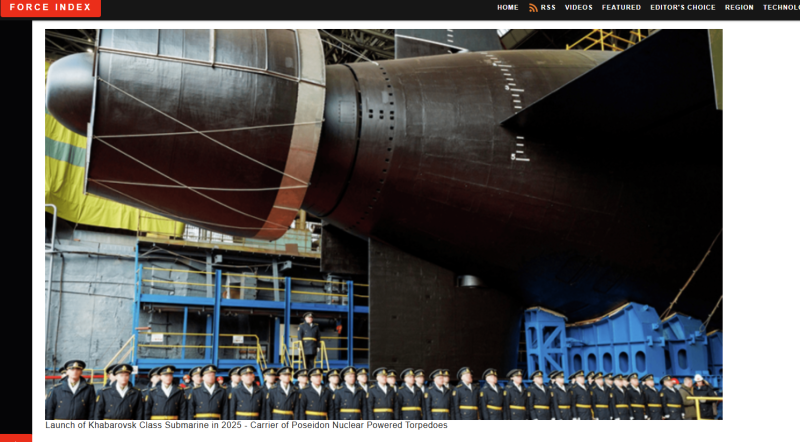Image resolution: width=800 pixels, height=442 pixels.
Task: Open the partially visible Technology menu
Action: (781, 8)
